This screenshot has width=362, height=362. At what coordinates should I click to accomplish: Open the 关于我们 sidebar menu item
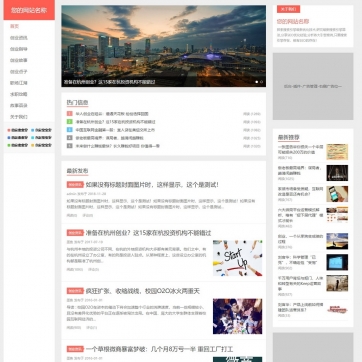pos(19,117)
